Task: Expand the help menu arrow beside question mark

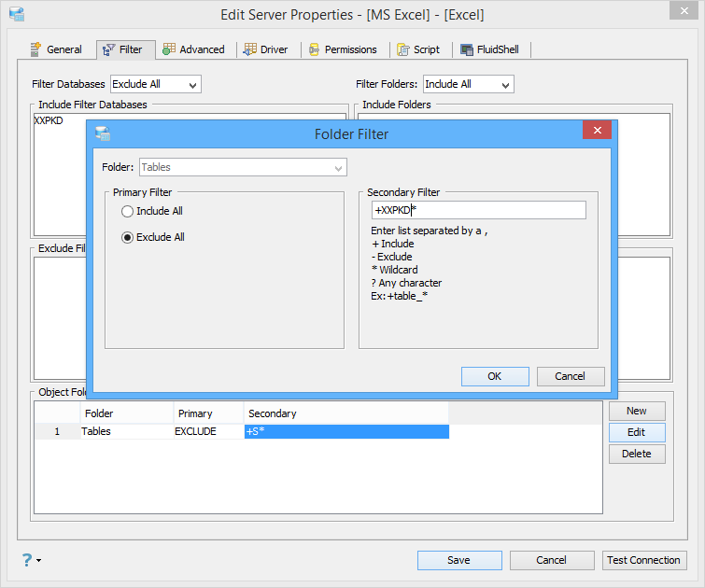Action: click(x=38, y=560)
